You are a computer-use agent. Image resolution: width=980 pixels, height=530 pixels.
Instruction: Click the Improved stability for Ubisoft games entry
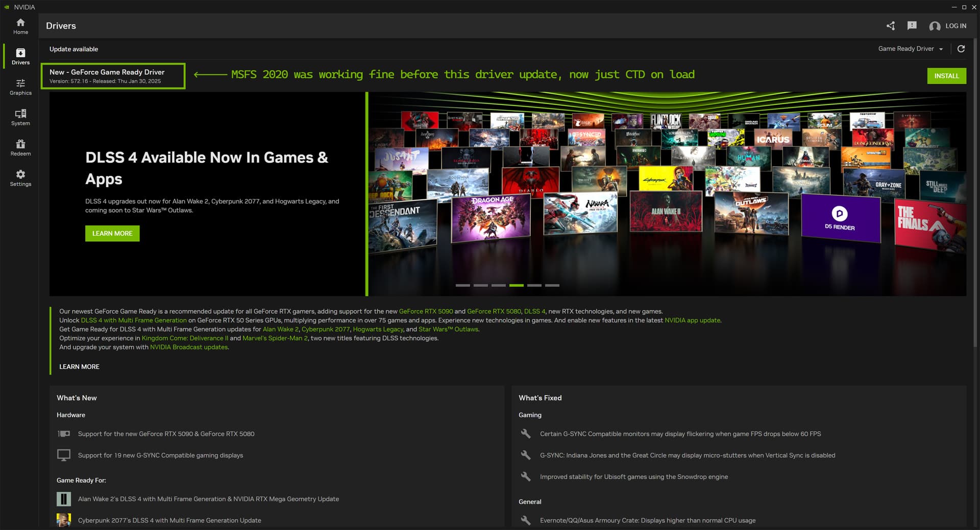(x=634, y=477)
